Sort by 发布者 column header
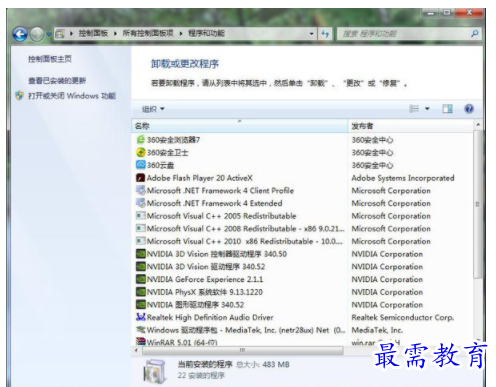 [x=410, y=126]
